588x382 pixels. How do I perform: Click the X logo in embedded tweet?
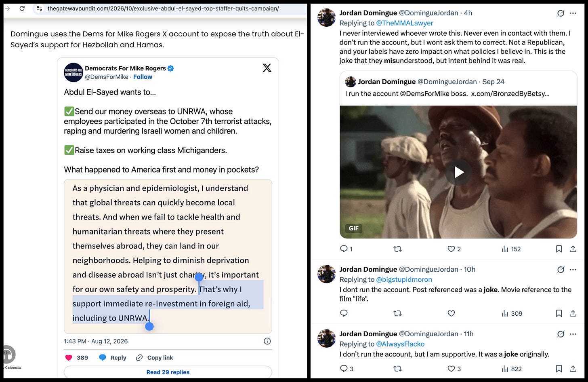267,68
